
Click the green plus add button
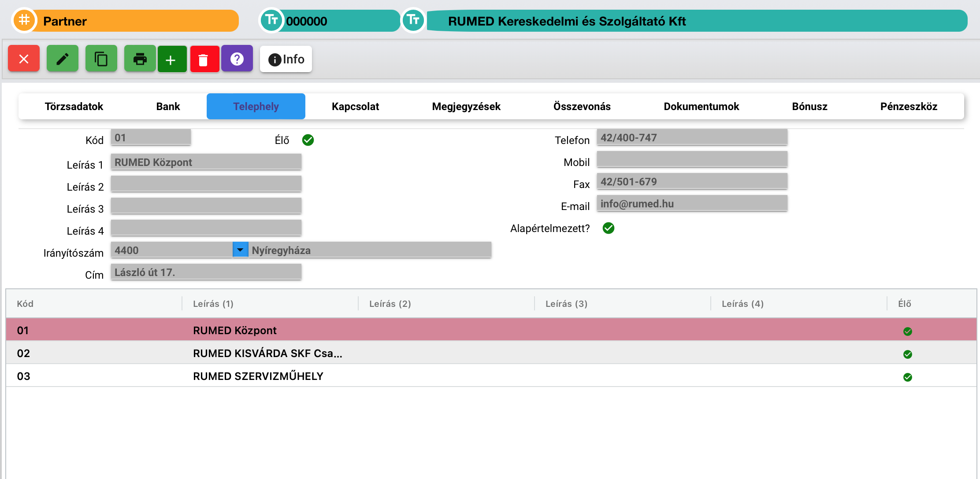pyautogui.click(x=172, y=59)
